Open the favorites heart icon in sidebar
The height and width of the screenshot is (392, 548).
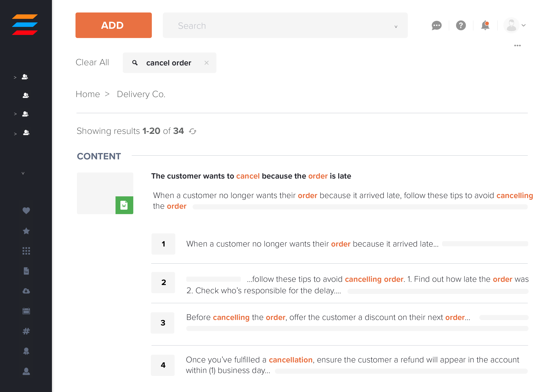tap(26, 211)
